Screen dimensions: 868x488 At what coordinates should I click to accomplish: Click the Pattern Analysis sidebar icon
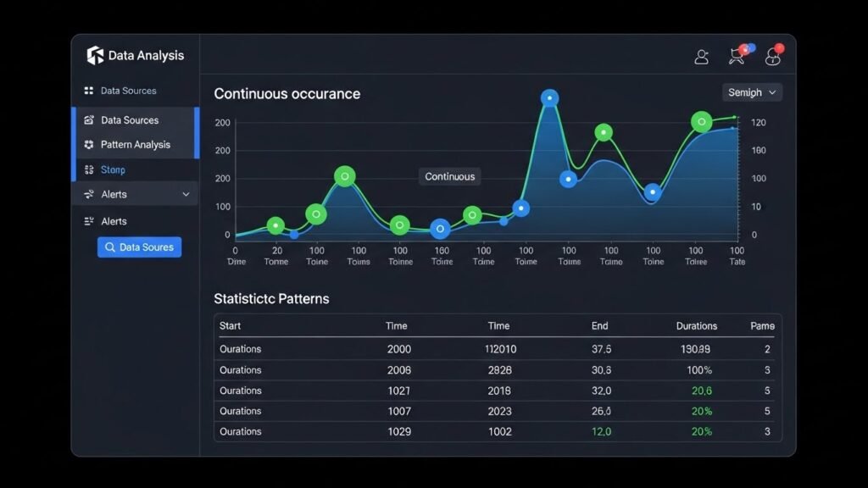[x=89, y=145]
